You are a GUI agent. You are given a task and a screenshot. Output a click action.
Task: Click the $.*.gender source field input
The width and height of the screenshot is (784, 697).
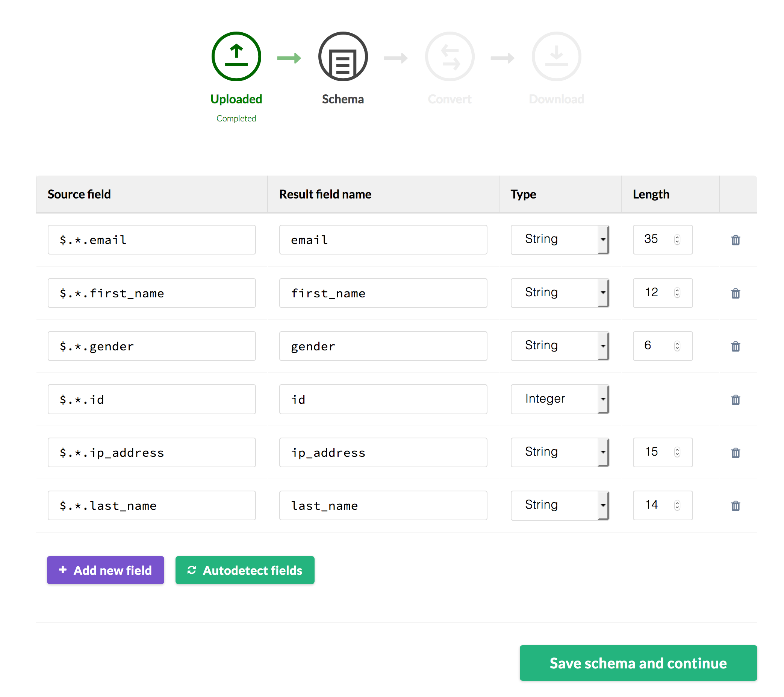click(x=151, y=346)
